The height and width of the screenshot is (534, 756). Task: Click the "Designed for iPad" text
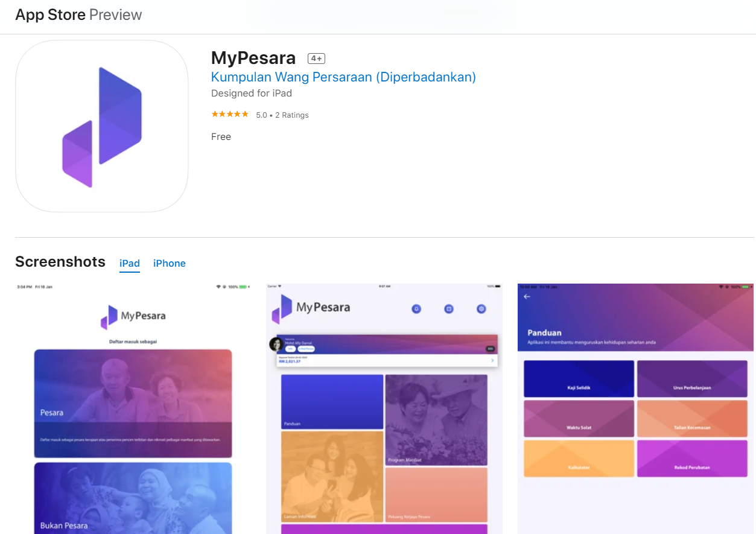click(x=252, y=94)
